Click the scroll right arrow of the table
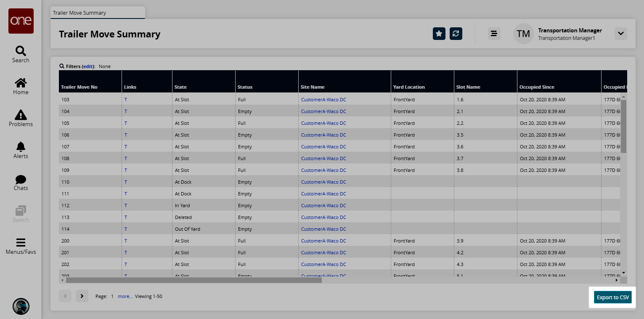 pyautogui.click(x=617, y=280)
